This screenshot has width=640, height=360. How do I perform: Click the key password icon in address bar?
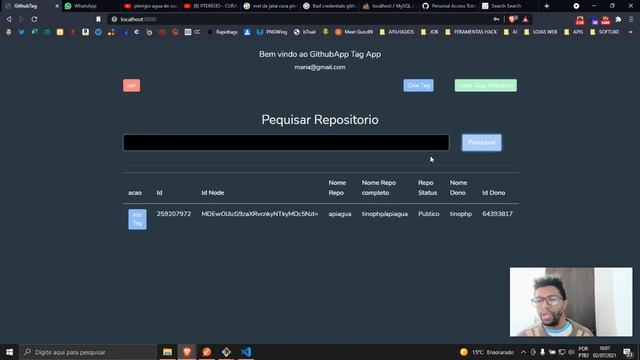tap(496, 19)
